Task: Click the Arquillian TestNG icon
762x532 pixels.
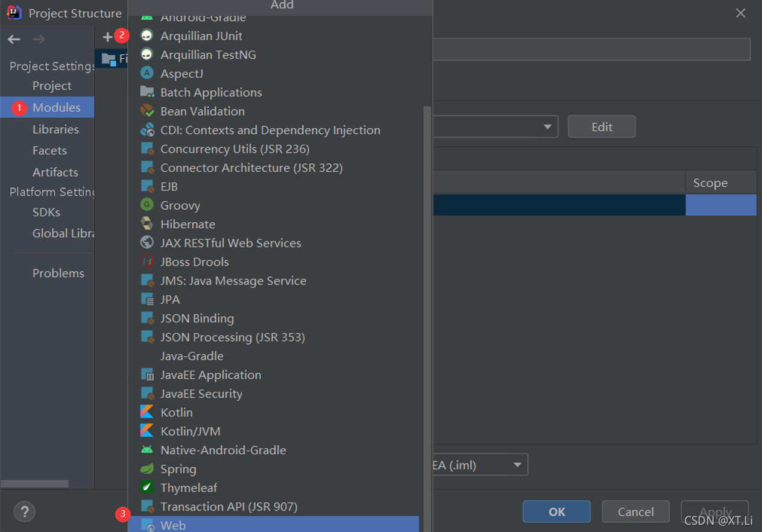Action: click(x=146, y=55)
